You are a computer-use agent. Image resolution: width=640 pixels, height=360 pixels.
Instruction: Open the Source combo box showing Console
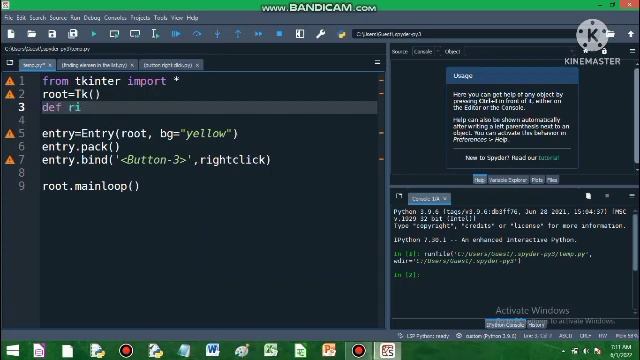pyautogui.click(x=426, y=51)
